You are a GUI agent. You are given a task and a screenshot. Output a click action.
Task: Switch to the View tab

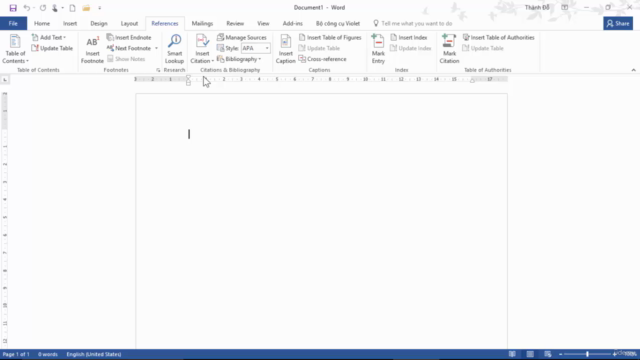pos(263,23)
